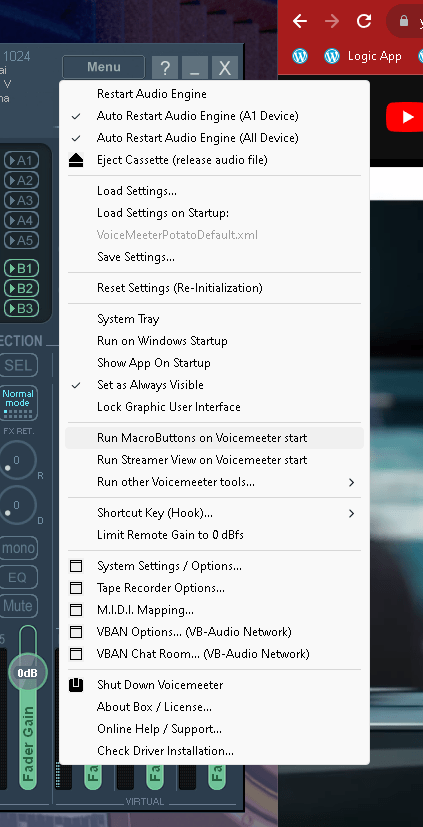The image size is (423, 827).
Task: Enable Lock Graphic User Interface
Action: point(214,407)
